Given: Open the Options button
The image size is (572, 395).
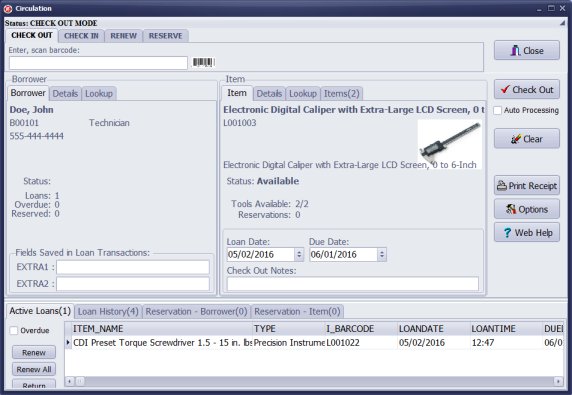Looking at the screenshot, I should [527, 209].
